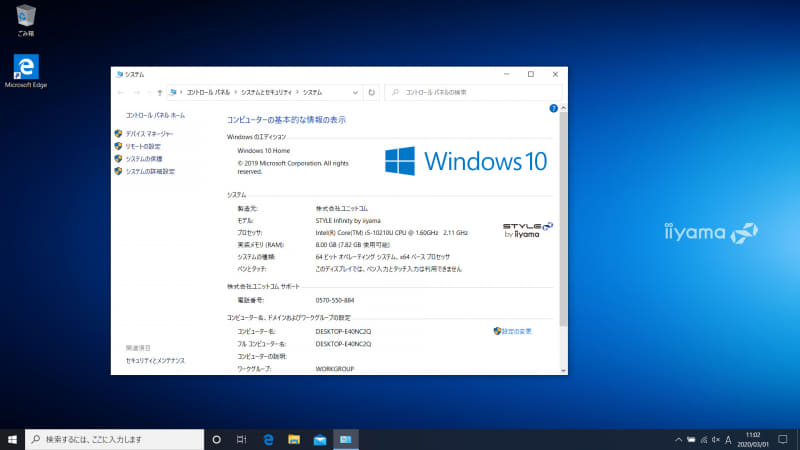Click the Windows 10 logo image
Screen dimensions: 800x450
(x=466, y=161)
